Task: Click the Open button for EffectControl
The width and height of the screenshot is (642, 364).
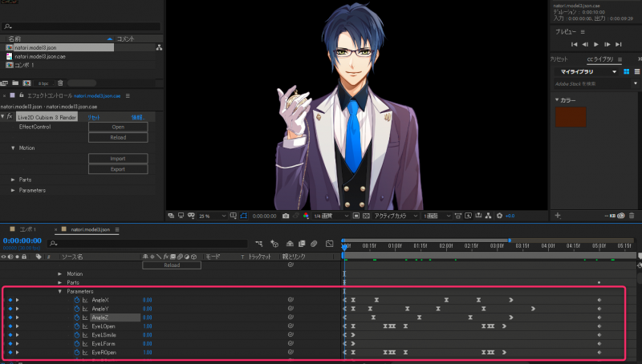Action: pyautogui.click(x=118, y=127)
